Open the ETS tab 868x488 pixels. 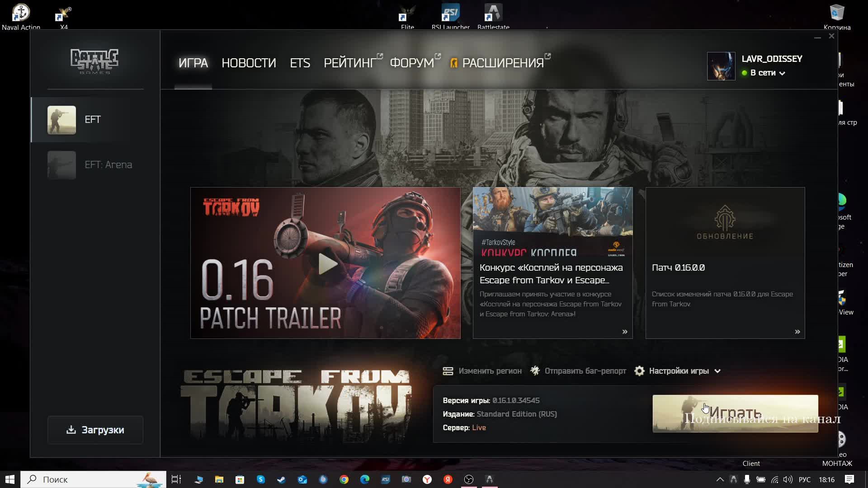(x=300, y=63)
